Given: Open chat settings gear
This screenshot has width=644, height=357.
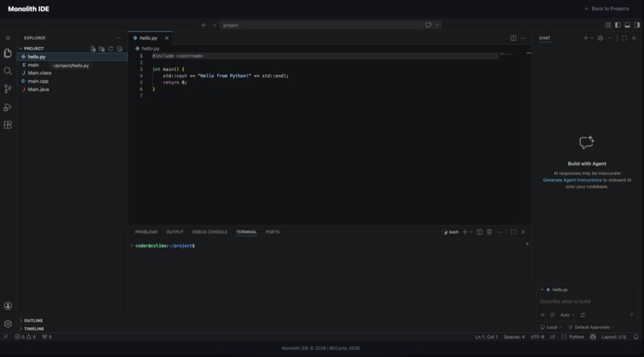Looking at the screenshot, I should pos(601,38).
